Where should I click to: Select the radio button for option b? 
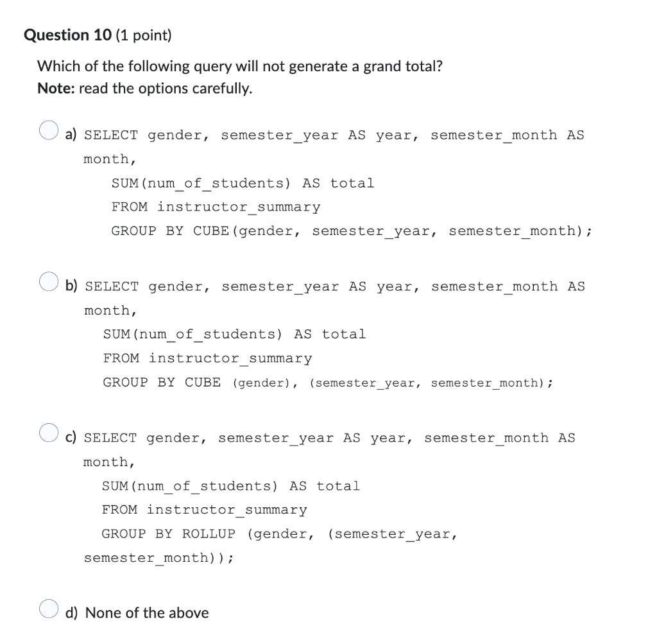[x=49, y=282]
